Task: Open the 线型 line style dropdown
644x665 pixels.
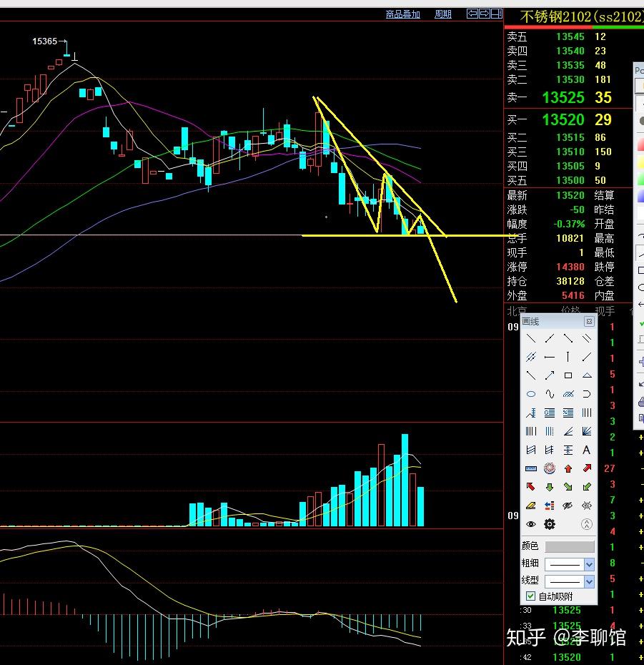Action: tap(570, 581)
